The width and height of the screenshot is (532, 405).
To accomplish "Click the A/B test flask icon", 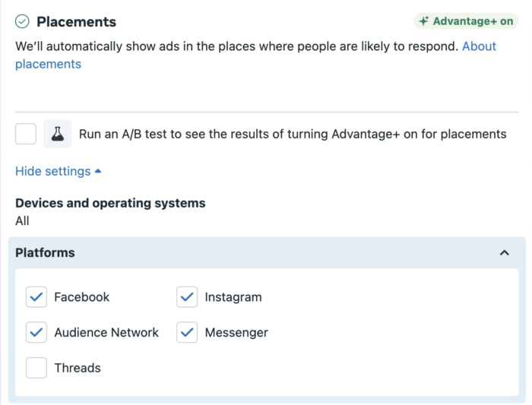I will (x=57, y=134).
